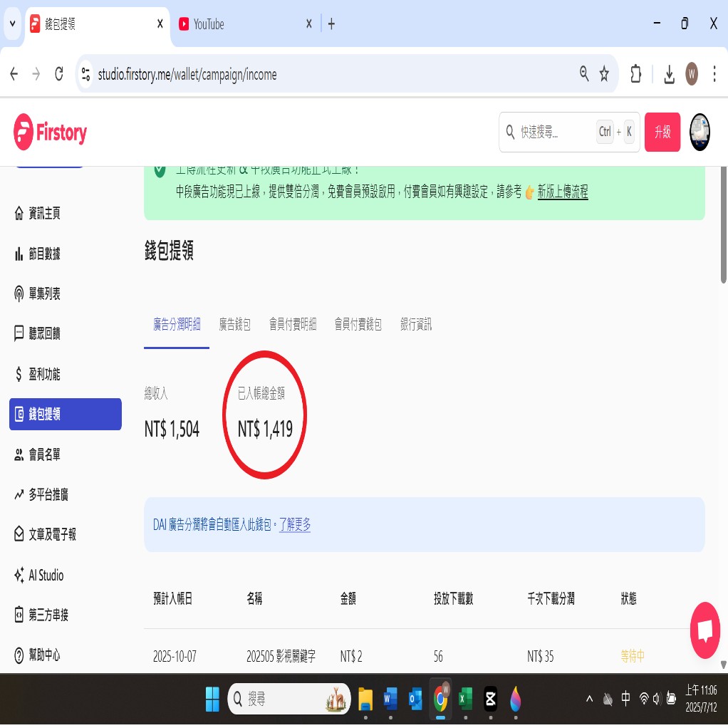Click the 等待中 status text
Screen dimensions: 728x728
click(633, 656)
